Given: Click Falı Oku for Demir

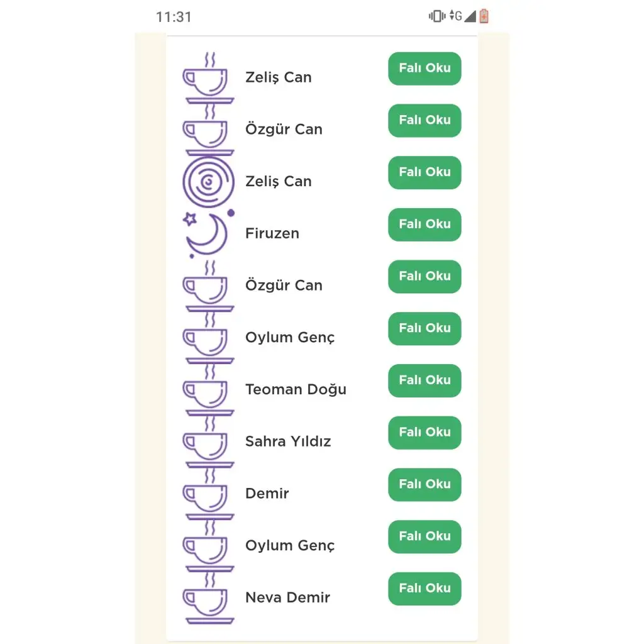Looking at the screenshot, I should tap(425, 485).
